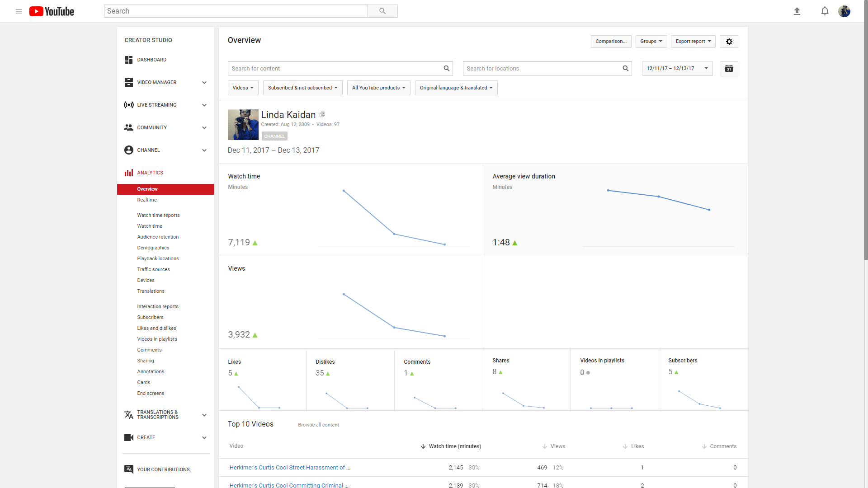Open the date range dropdown
This screenshot has height=488, width=868.
pyautogui.click(x=677, y=69)
